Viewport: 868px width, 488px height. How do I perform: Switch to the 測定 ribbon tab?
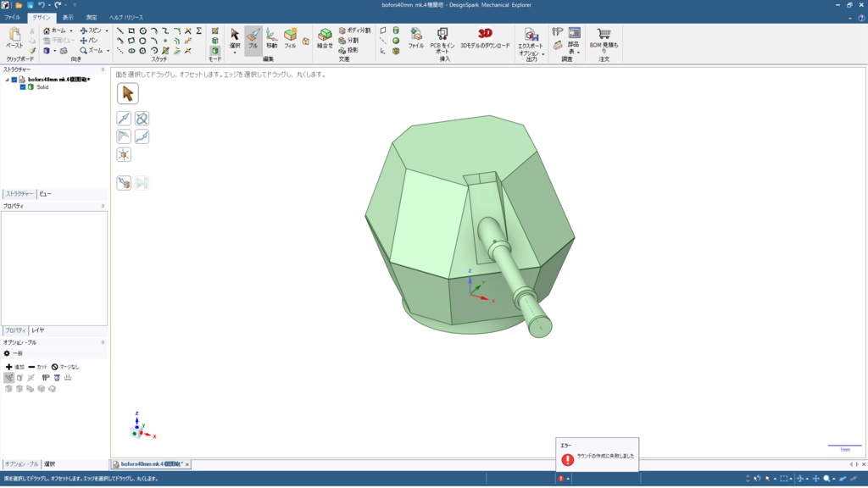coord(92,18)
